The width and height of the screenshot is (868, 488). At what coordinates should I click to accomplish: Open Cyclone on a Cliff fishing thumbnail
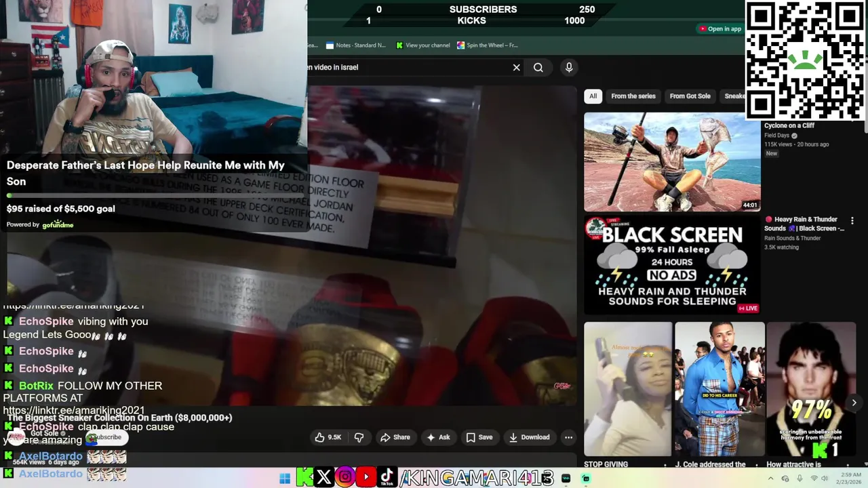672,161
